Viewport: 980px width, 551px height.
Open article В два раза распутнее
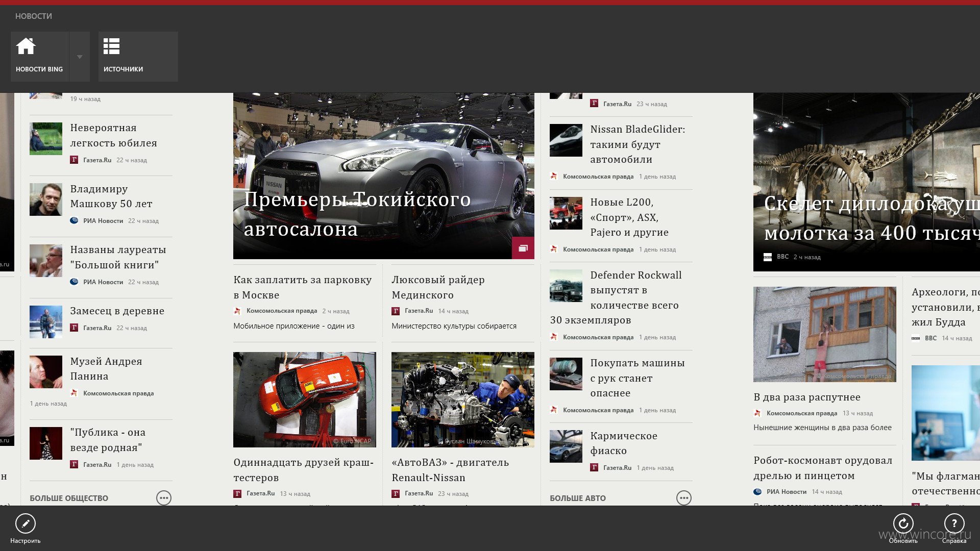click(807, 397)
